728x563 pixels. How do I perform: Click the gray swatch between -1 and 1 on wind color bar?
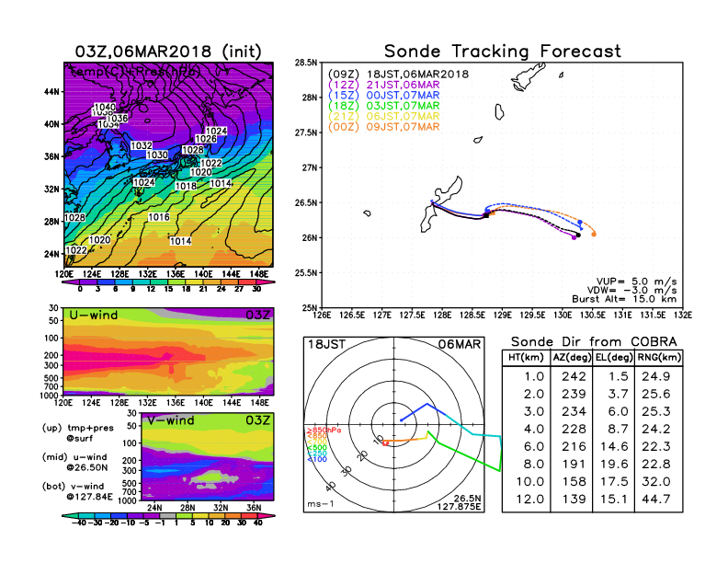168,515
